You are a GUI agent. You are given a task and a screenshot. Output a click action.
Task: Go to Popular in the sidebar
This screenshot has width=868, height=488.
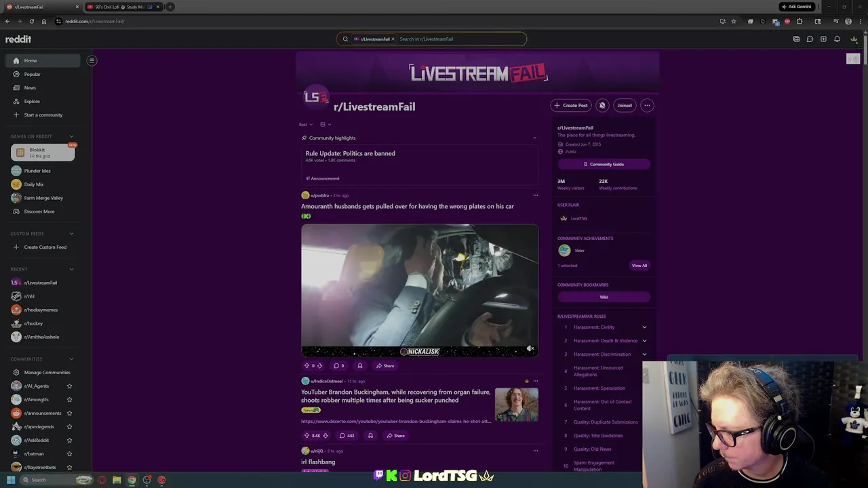point(43,74)
